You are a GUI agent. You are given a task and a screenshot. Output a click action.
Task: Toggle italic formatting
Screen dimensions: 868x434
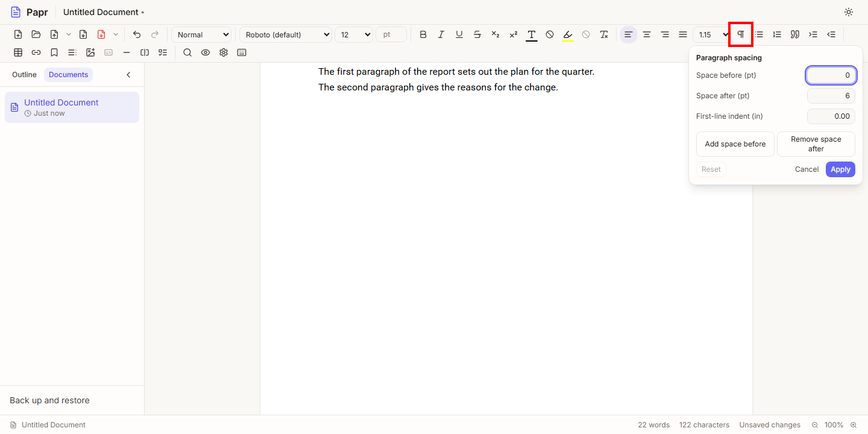click(441, 34)
